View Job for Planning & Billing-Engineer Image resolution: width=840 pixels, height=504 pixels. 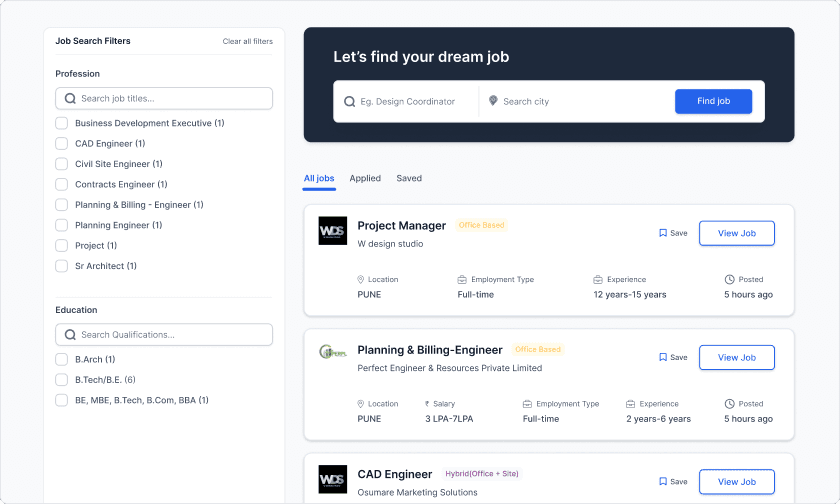point(737,357)
